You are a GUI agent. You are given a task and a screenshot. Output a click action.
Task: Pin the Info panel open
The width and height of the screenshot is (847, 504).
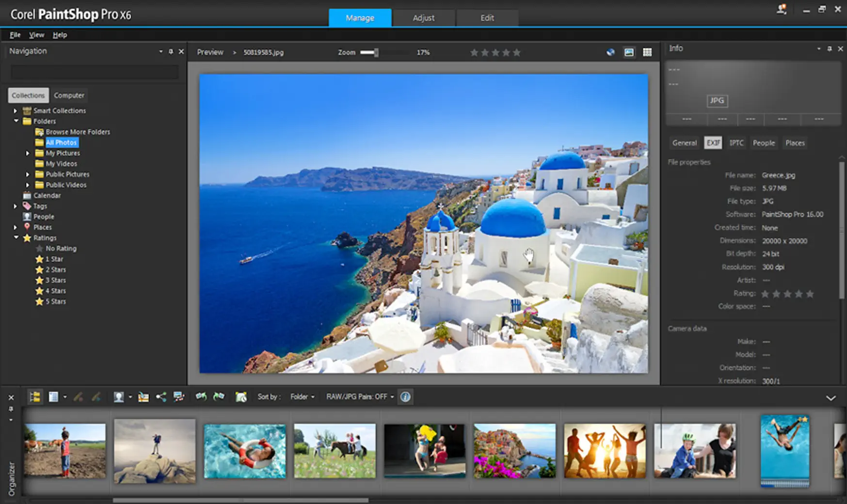(830, 48)
